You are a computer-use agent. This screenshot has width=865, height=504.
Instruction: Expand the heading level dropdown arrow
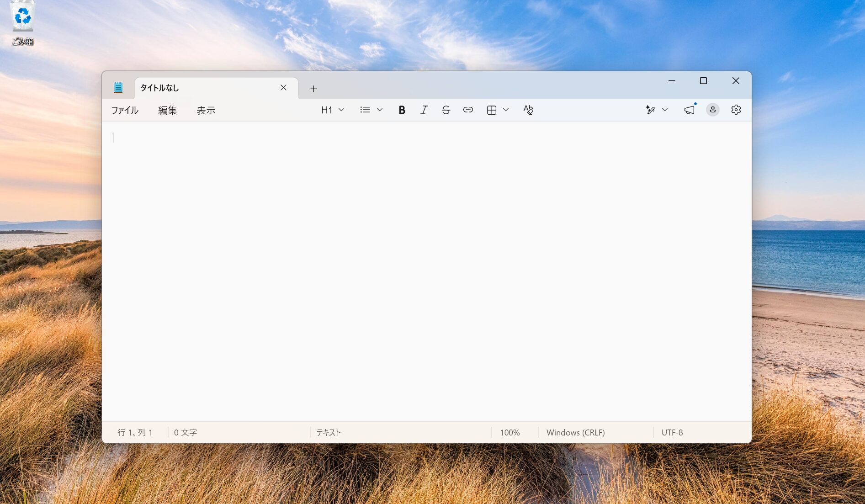[x=341, y=110]
